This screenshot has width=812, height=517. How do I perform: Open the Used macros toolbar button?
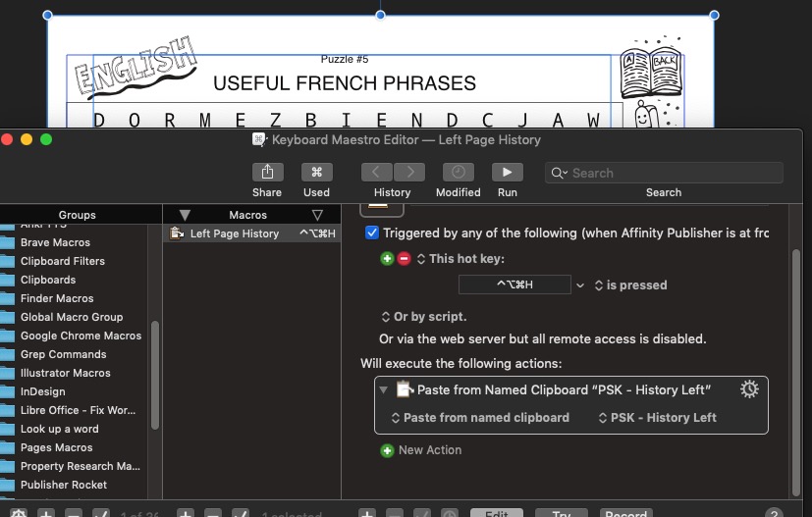pyautogui.click(x=316, y=172)
